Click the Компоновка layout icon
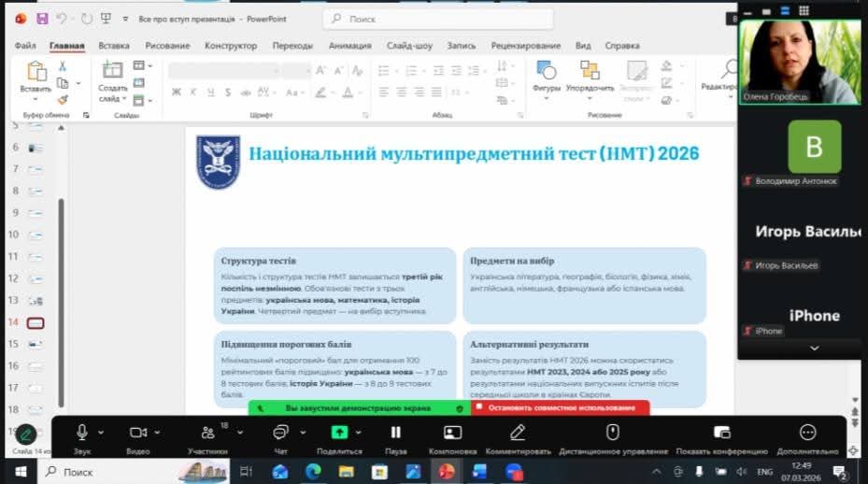The width and height of the screenshot is (868, 484). (453, 433)
